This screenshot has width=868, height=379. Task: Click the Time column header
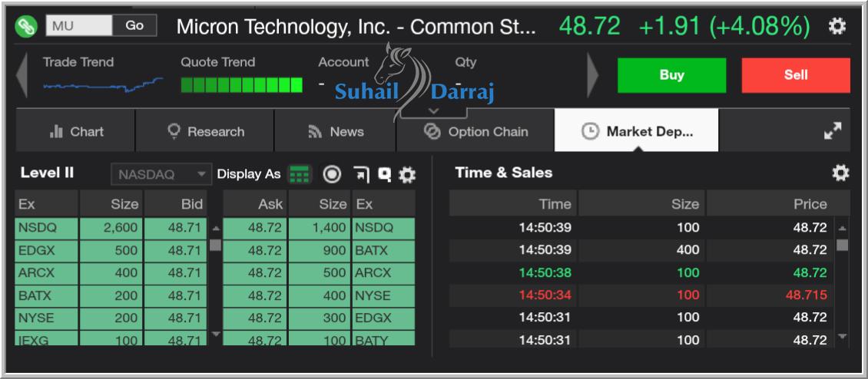513,203
